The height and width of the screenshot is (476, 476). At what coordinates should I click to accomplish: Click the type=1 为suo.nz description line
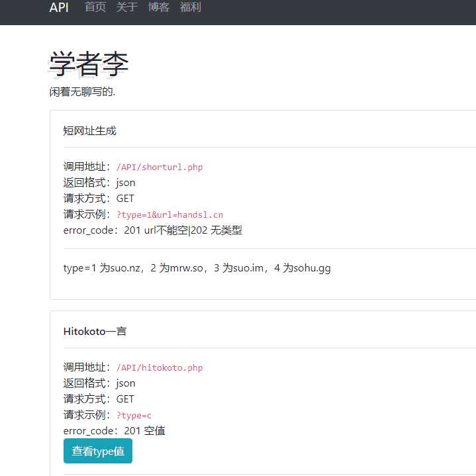click(197, 268)
